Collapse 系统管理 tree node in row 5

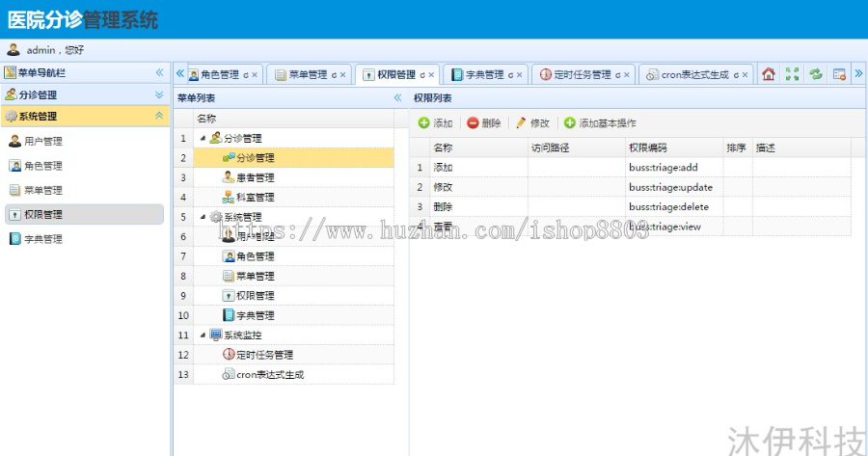coord(203,217)
